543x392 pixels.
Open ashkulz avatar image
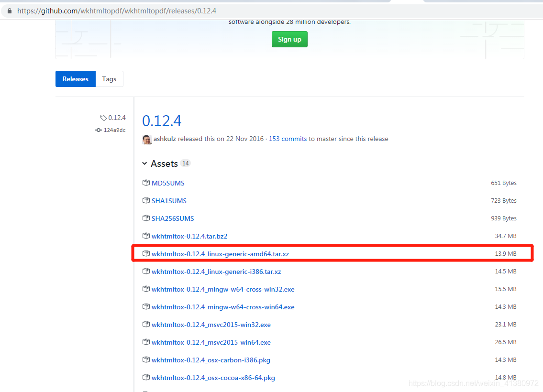(x=147, y=139)
